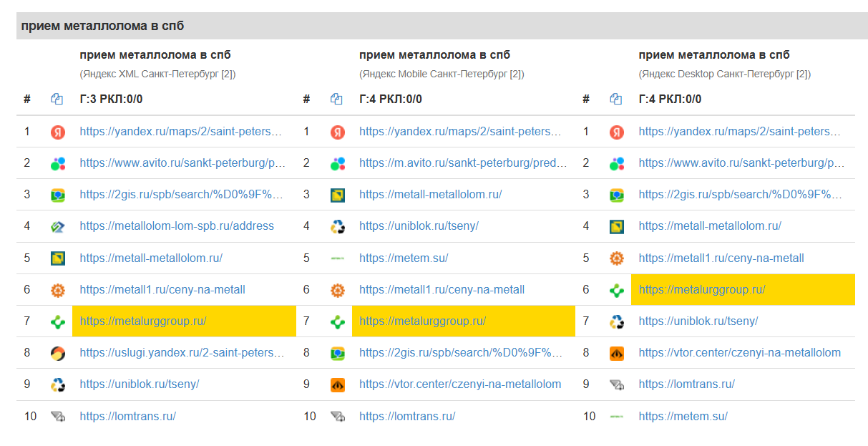Click the grey "прием металлолома в спб" header bar
The width and height of the screenshot is (868, 446).
click(434, 26)
